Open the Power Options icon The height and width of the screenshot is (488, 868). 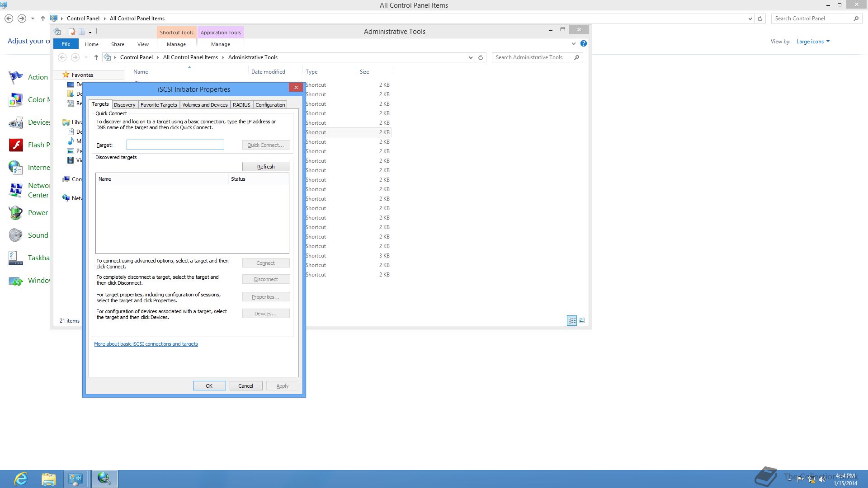[16, 213]
